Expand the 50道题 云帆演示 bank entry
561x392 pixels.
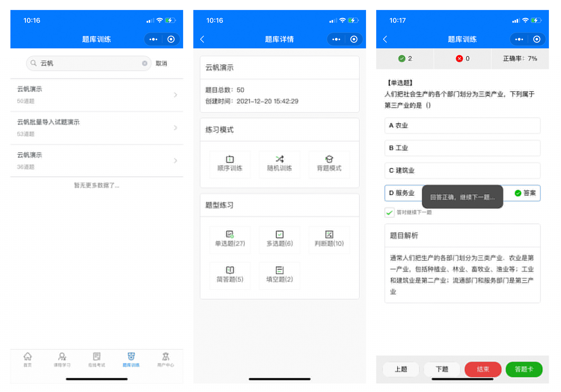pyautogui.click(x=96, y=95)
